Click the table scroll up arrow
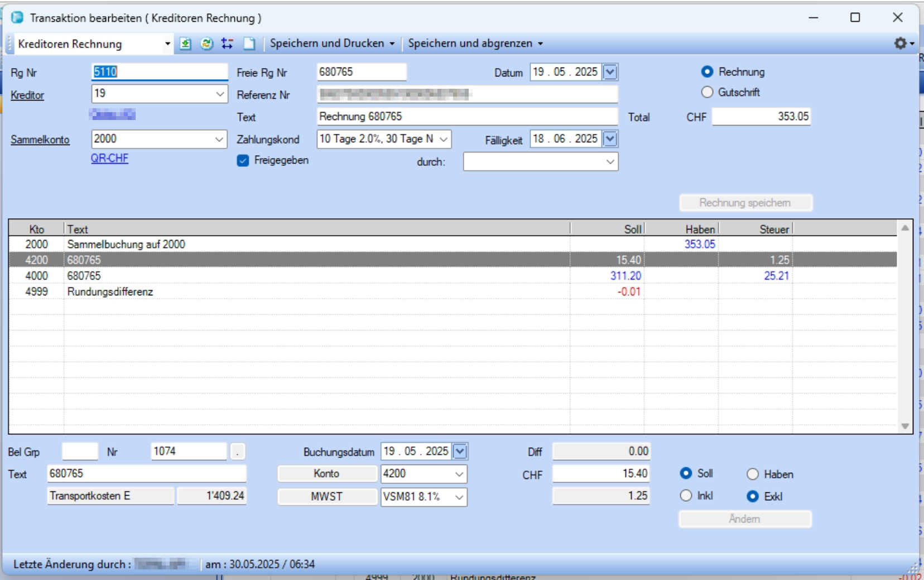Image resolution: width=924 pixels, height=580 pixels. point(905,228)
